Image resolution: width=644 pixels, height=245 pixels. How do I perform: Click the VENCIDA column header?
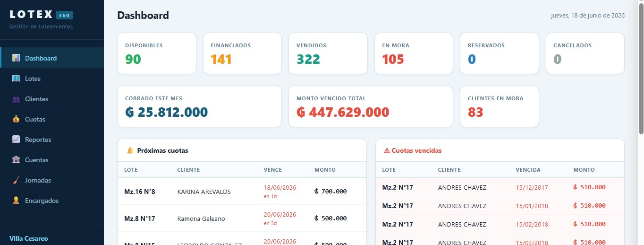[x=528, y=170]
